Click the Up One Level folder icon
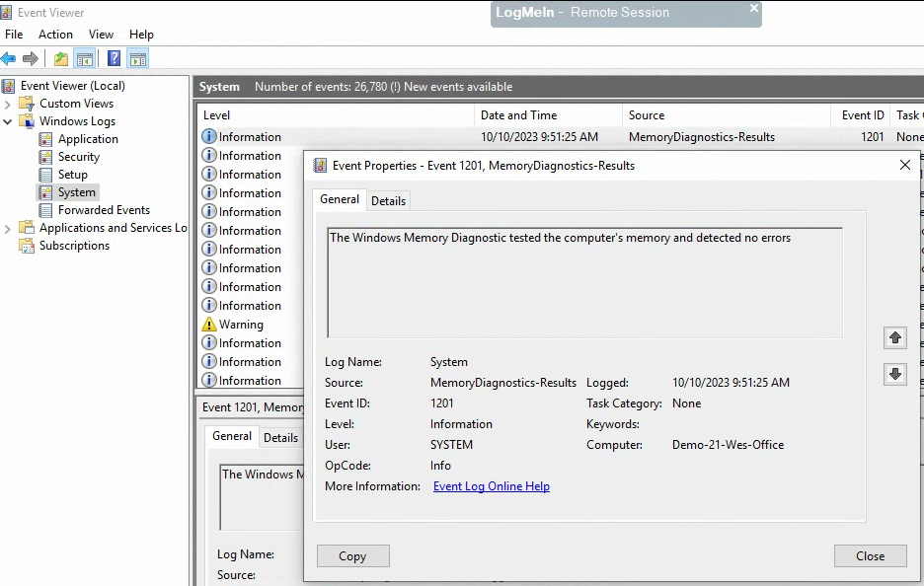This screenshot has width=924, height=586. 61,59
